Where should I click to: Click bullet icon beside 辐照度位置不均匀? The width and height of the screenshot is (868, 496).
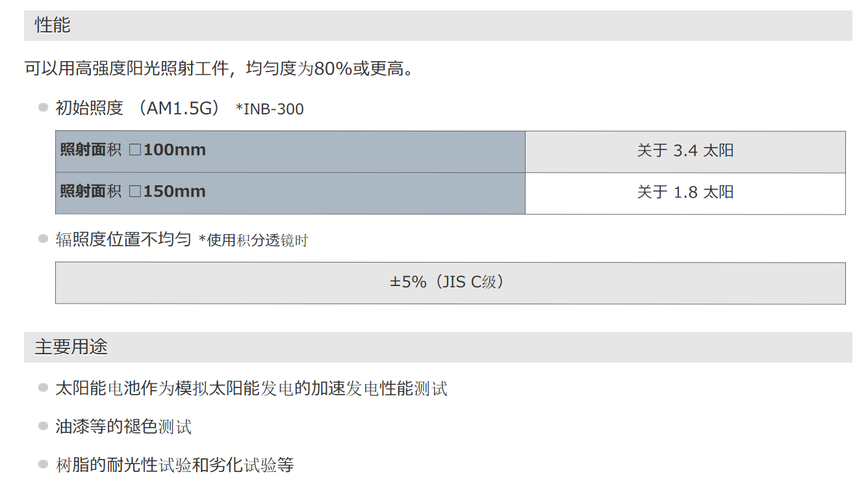[x=43, y=239]
